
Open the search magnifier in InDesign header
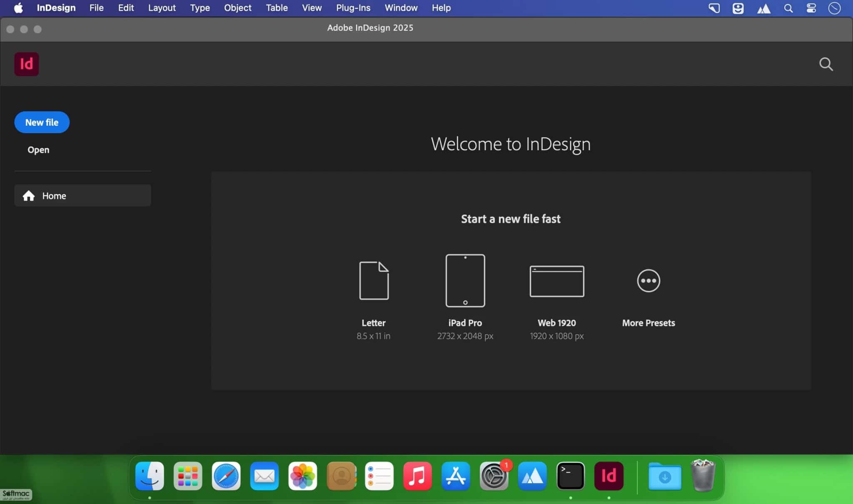pyautogui.click(x=826, y=64)
